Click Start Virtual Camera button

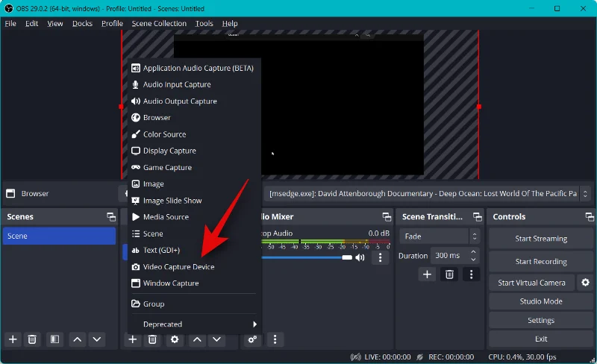click(531, 283)
